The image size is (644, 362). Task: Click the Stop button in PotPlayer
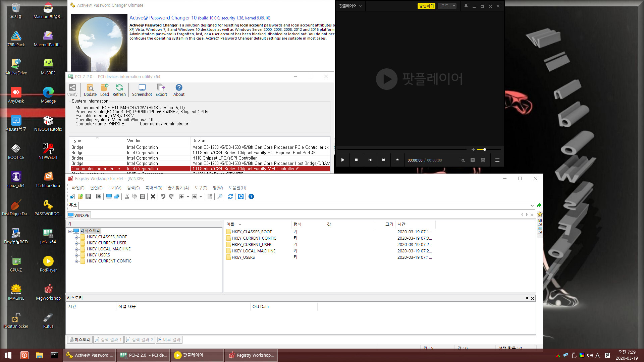click(x=356, y=160)
